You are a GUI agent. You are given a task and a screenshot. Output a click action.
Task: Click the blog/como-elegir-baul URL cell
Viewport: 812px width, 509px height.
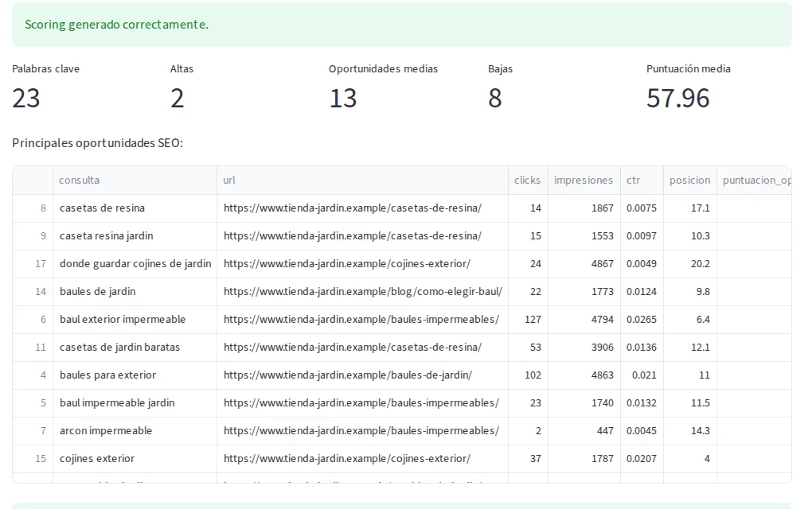[x=362, y=292]
